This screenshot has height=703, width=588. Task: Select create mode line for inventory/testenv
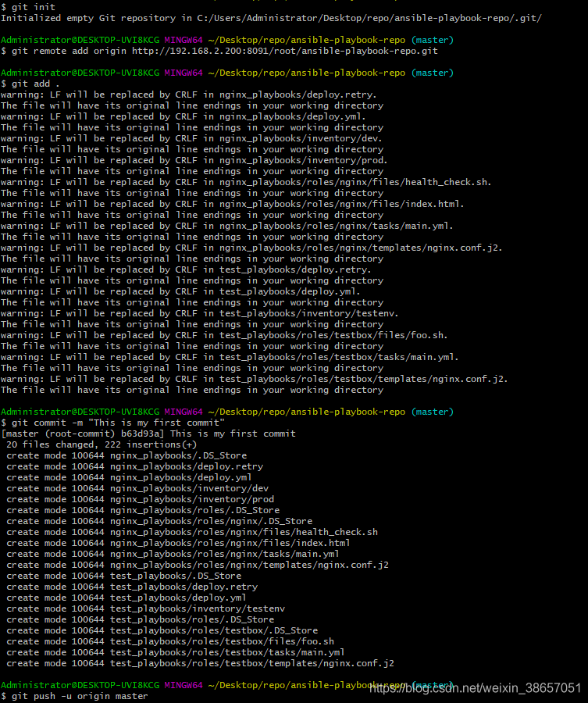[x=146, y=608]
